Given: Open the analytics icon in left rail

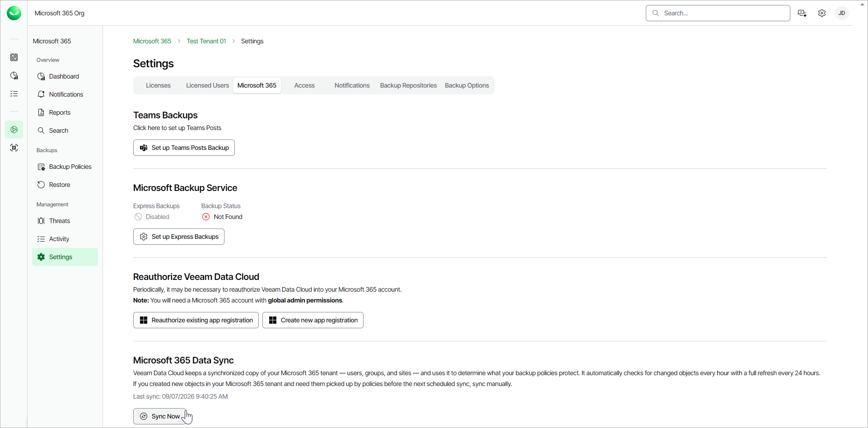Looking at the screenshot, I should 14,75.
